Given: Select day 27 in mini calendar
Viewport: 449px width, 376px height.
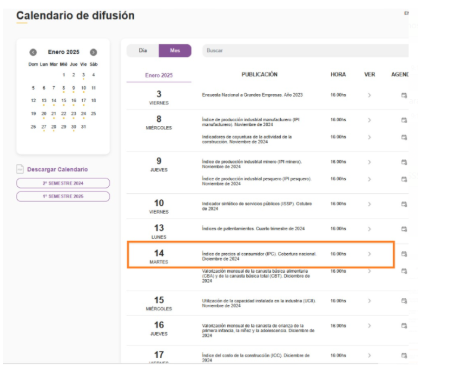Looking at the screenshot, I should pos(44,127).
